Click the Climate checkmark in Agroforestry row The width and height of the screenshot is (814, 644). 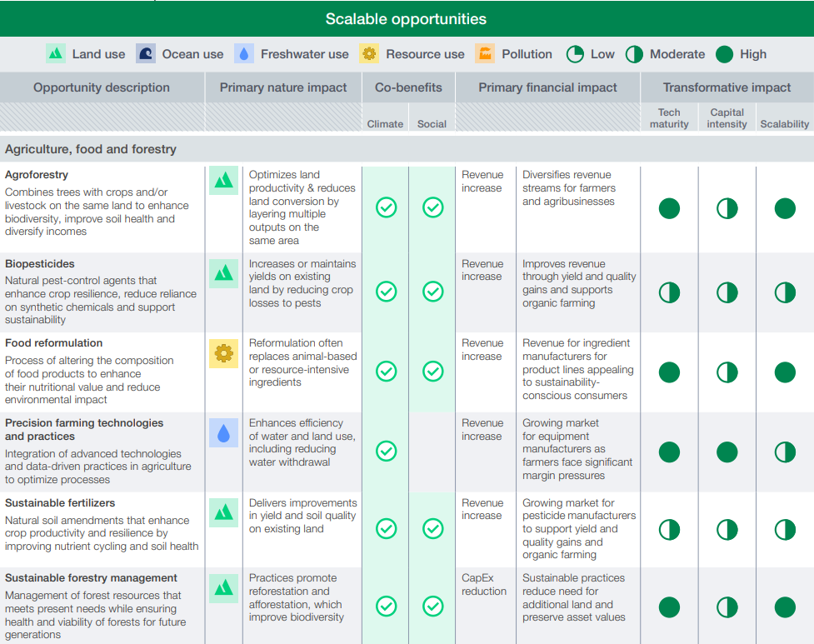click(386, 207)
